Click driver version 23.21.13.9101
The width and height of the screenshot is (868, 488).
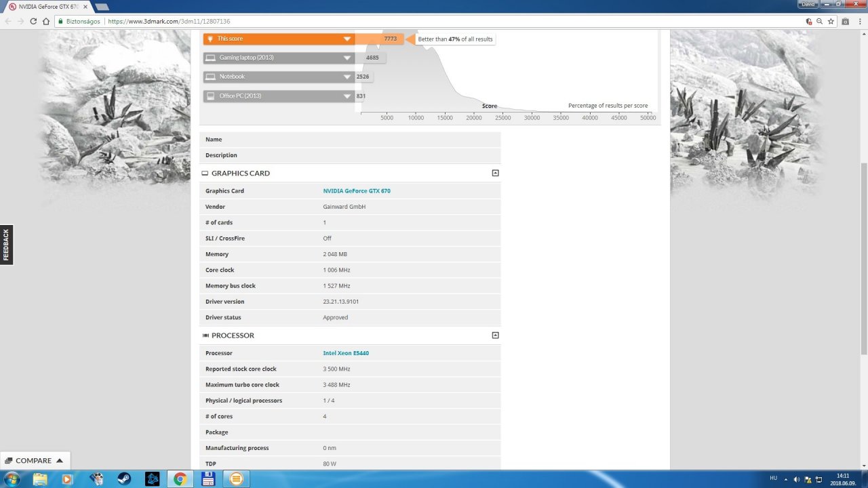click(x=341, y=302)
